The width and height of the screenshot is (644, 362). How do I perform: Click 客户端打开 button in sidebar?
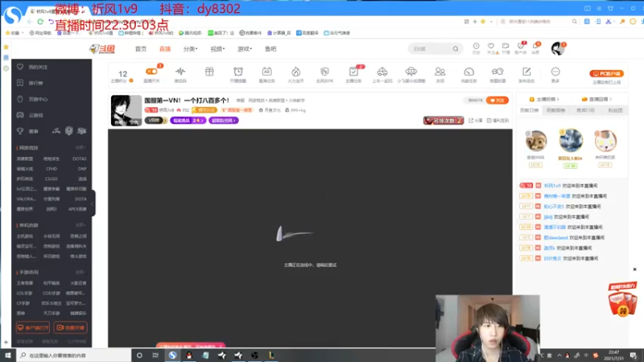pyautogui.click(x=33, y=327)
